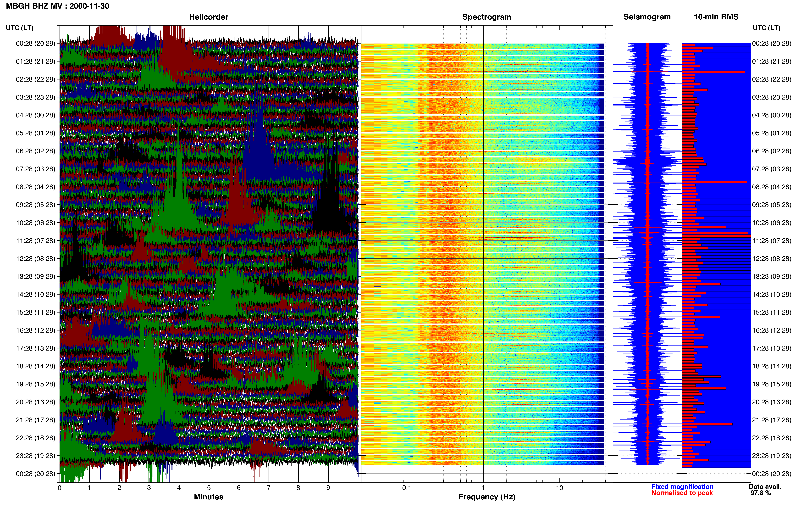This screenshot has width=812, height=508.
Task: Click the '0.1' tick on the frequency axis
Action: tap(407, 488)
